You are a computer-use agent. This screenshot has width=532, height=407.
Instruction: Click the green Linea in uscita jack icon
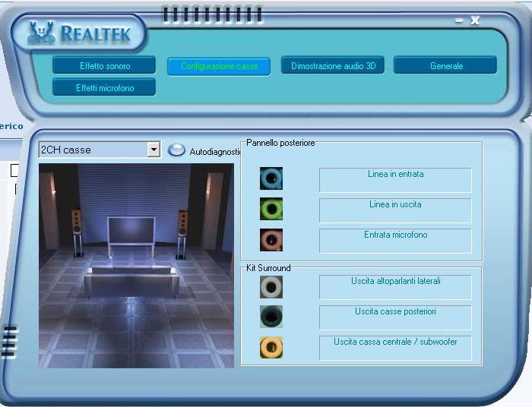[x=271, y=209]
